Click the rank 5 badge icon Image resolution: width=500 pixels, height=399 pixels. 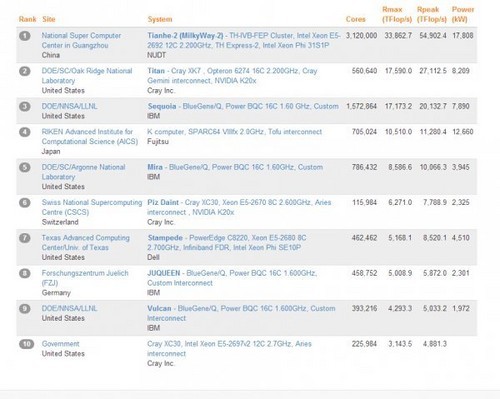(25, 167)
